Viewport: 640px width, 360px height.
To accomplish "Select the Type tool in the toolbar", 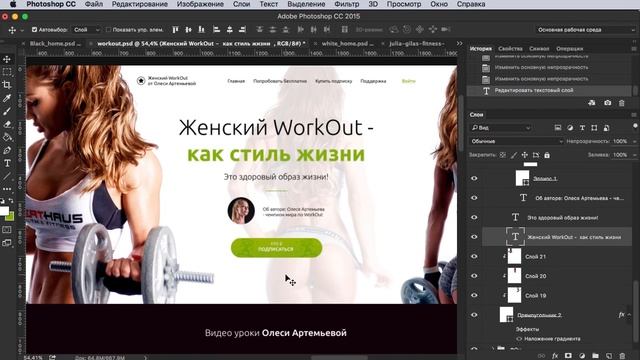I will (7, 163).
